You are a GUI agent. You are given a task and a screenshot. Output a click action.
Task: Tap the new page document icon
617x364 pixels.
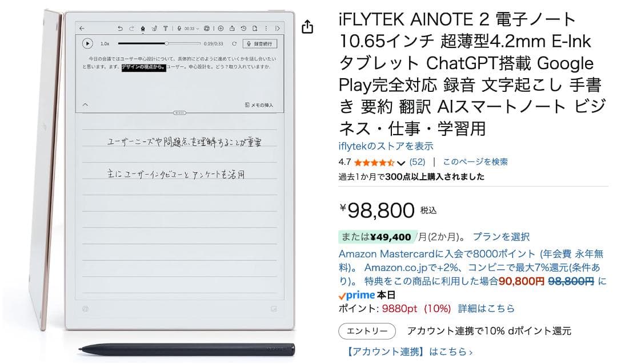tap(255, 28)
